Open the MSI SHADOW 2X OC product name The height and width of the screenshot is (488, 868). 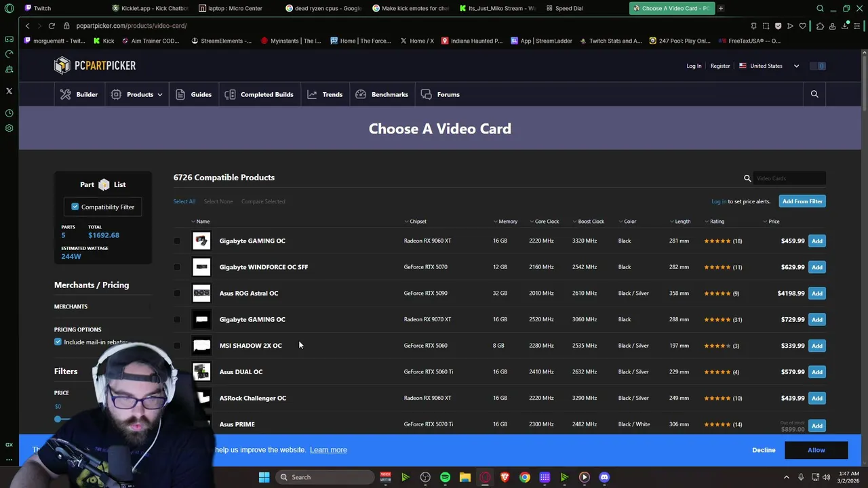click(250, 346)
